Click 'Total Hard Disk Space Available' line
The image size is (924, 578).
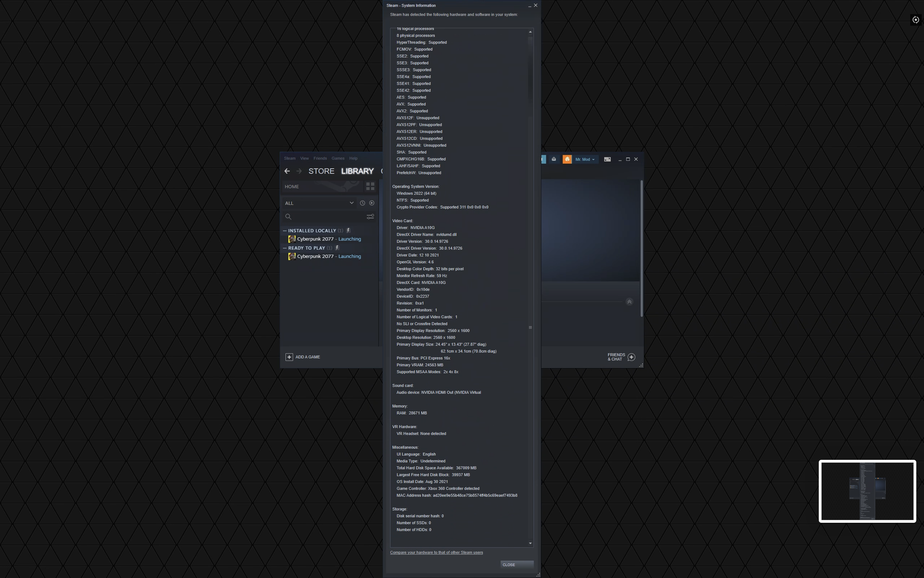pyautogui.click(x=436, y=468)
